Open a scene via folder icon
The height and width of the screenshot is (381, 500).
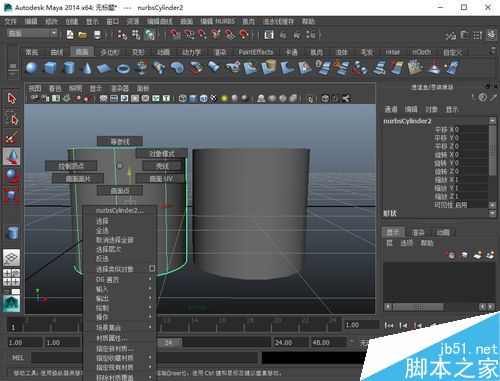coord(82,34)
